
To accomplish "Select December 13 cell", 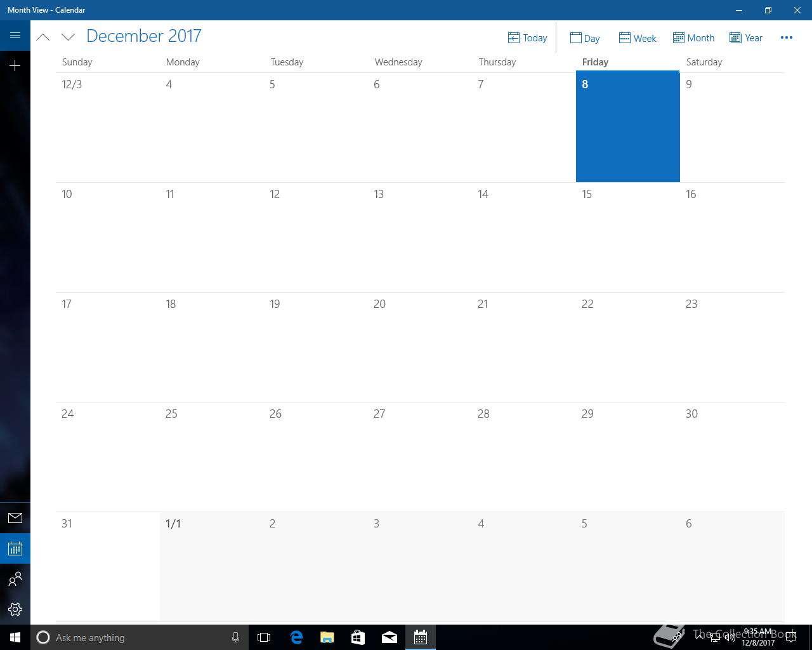I will click(x=420, y=237).
